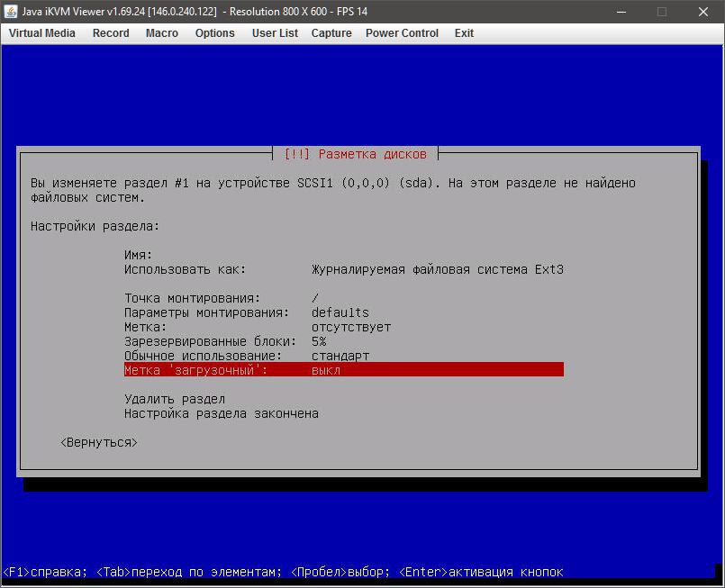Open the Power Control menu
This screenshot has height=588, width=725.
[x=402, y=33]
